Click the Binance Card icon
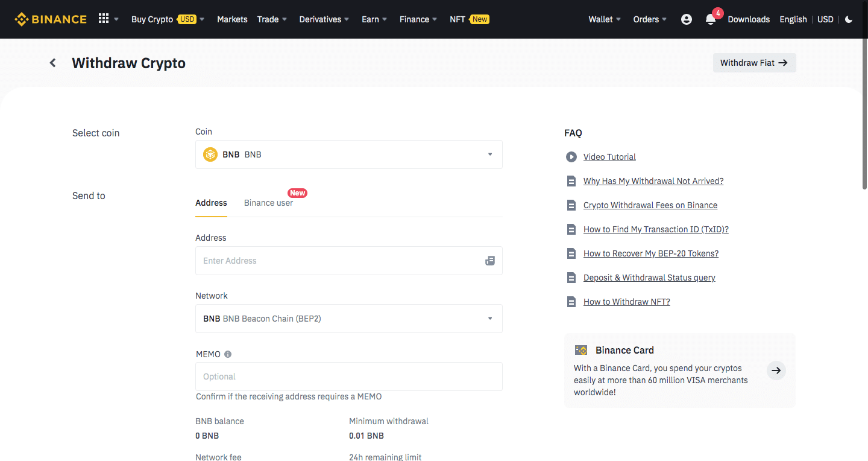The image size is (868, 461). tap(581, 350)
